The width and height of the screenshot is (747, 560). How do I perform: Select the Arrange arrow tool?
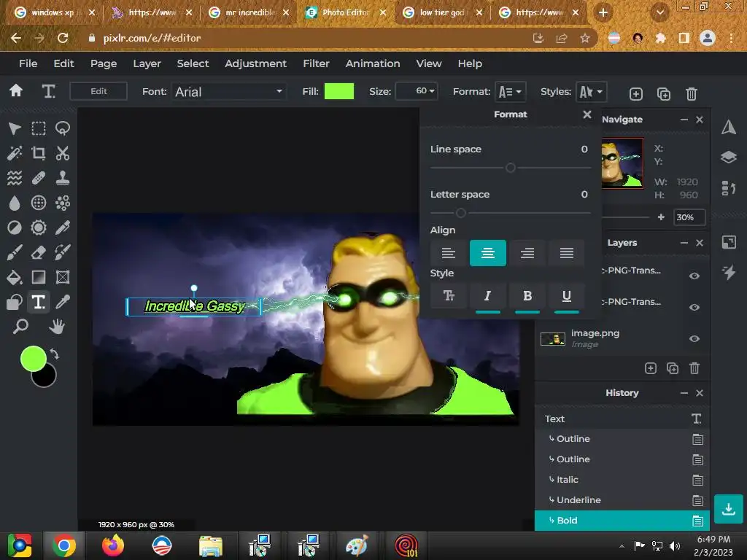[15, 128]
